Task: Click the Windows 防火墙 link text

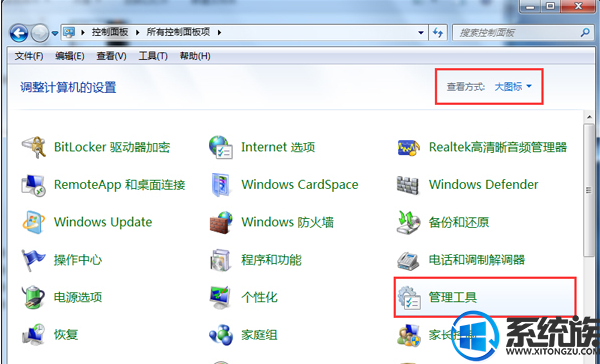Action: (x=287, y=222)
